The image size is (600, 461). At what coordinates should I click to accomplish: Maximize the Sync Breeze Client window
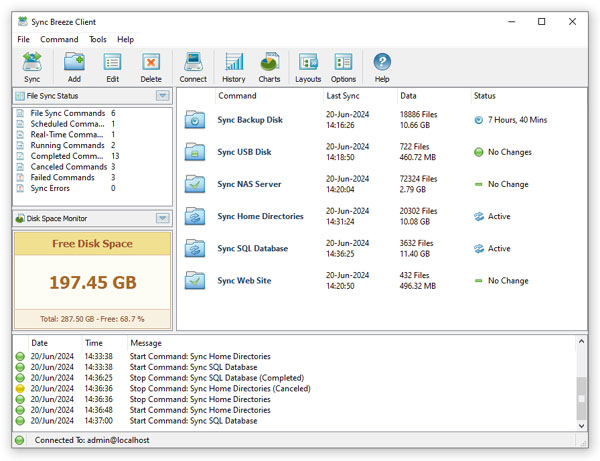(541, 22)
